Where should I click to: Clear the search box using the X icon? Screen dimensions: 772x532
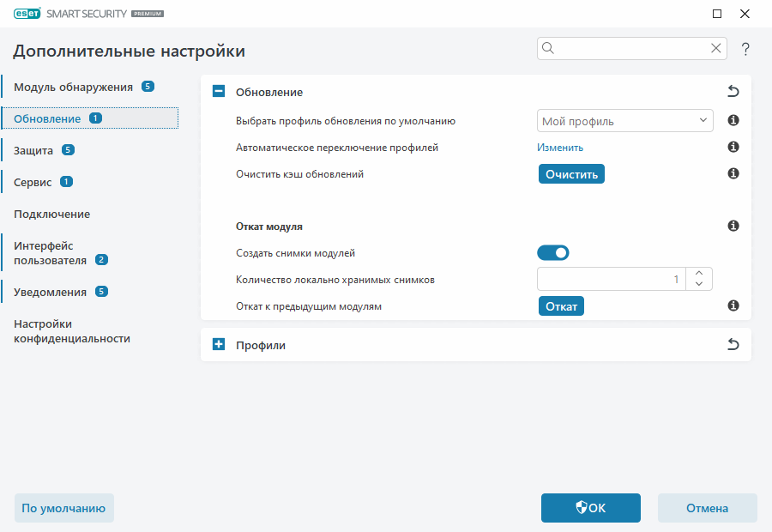click(715, 48)
